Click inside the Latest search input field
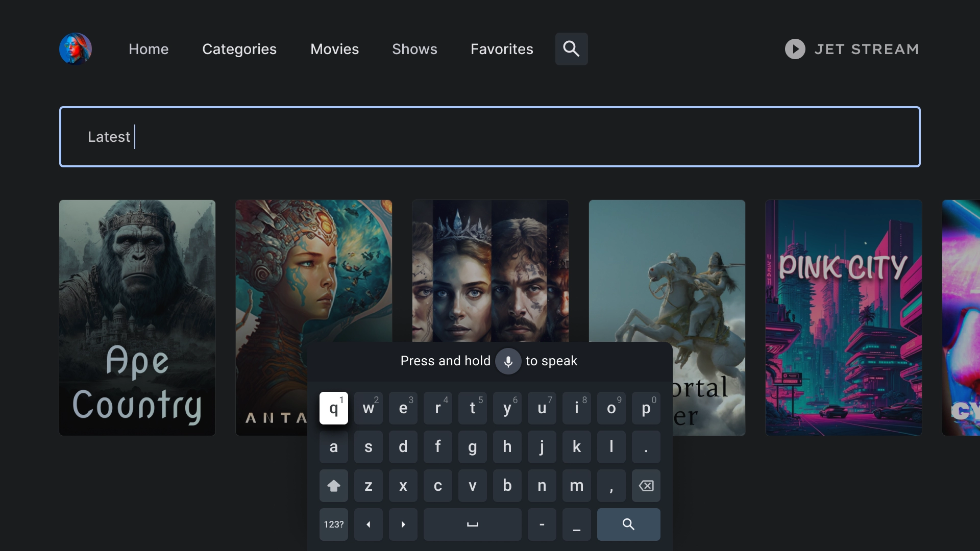The image size is (980, 551). point(490,136)
